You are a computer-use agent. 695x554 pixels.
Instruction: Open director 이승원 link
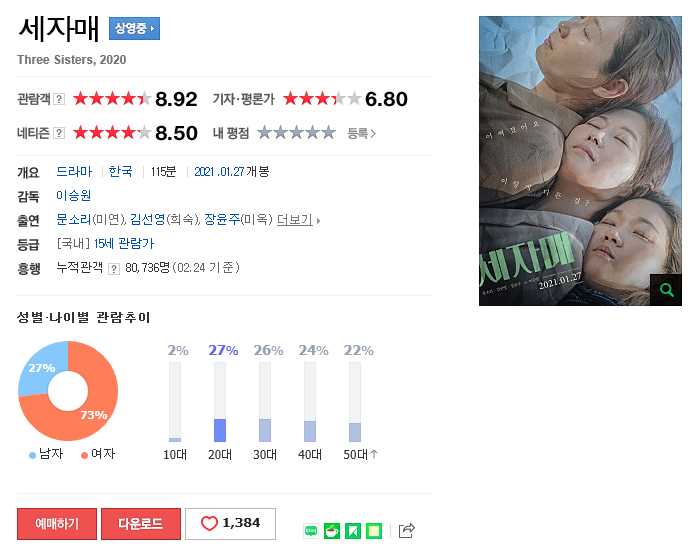pyautogui.click(x=74, y=195)
